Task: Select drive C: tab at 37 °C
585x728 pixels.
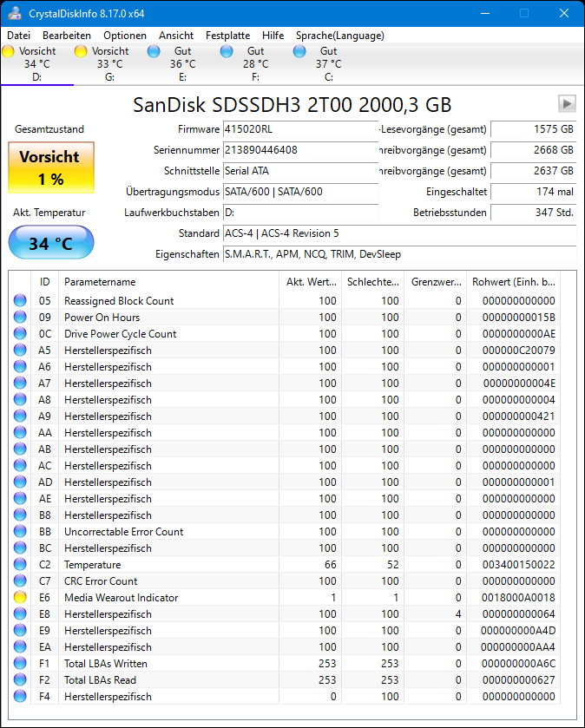Action: 328,64
